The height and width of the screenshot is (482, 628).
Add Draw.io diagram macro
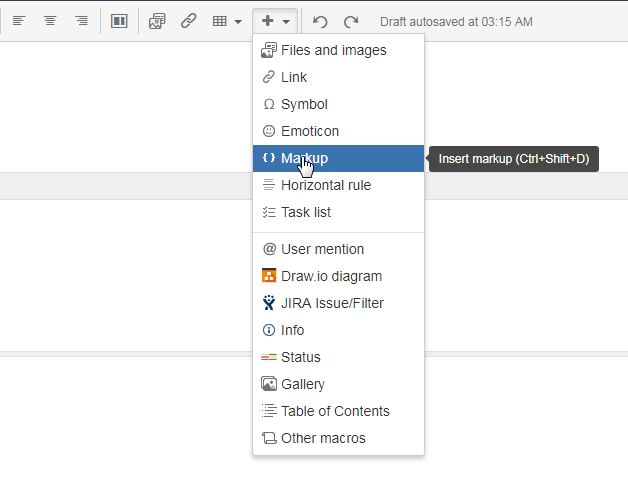click(x=338, y=276)
